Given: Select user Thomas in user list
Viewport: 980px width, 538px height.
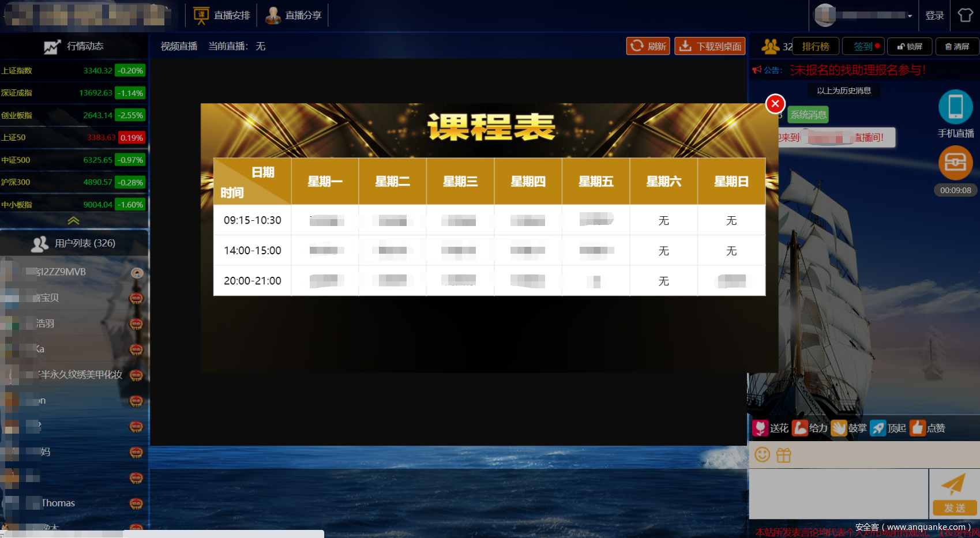Looking at the screenshot, I should click(x=74, y=503).
